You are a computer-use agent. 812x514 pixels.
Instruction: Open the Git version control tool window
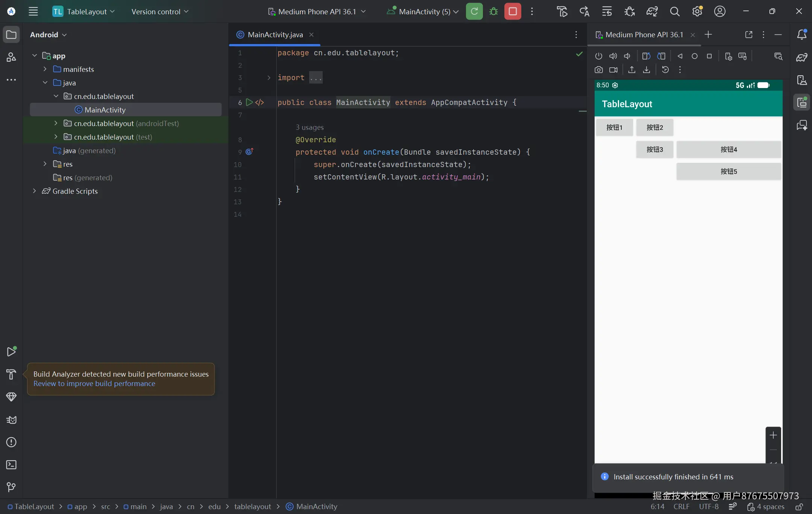(11, 487)
